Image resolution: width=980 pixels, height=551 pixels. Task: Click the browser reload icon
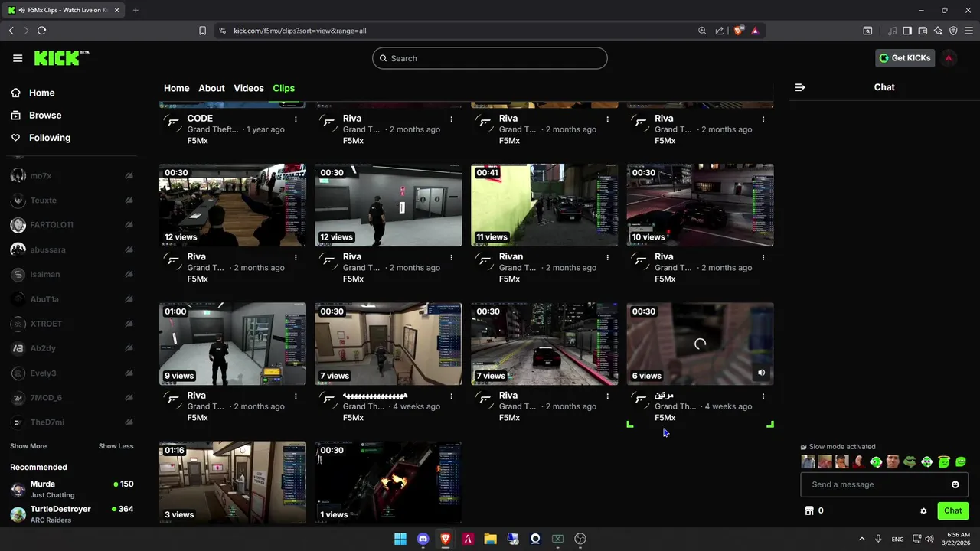(41, 31)
